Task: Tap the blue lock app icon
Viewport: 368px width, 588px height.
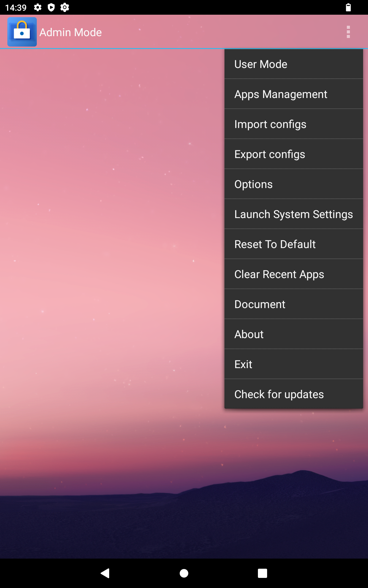Action: [x=22, y=32]
